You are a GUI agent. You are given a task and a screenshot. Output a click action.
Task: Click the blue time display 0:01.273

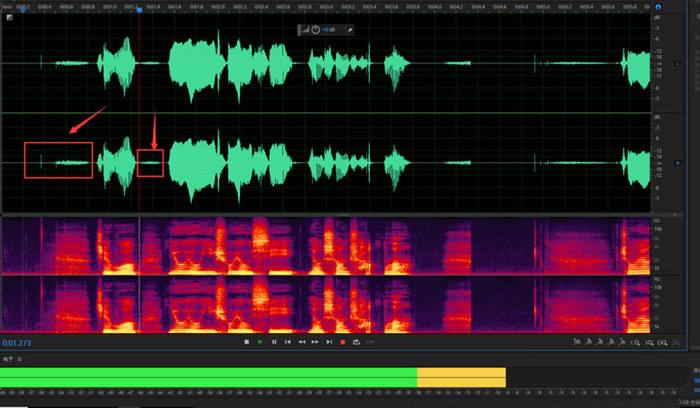point(17,343)
